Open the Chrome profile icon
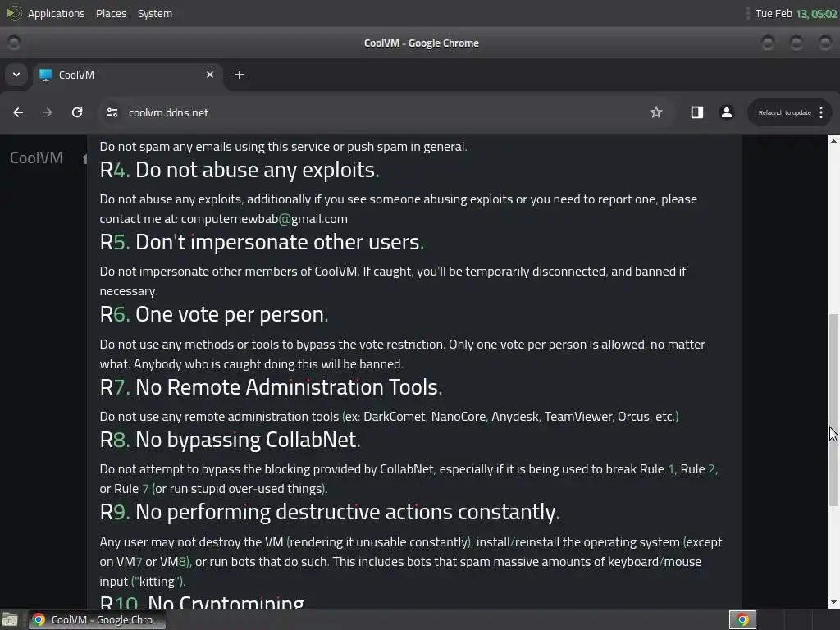Screen dimensions: 840x630 pos(727,112)
